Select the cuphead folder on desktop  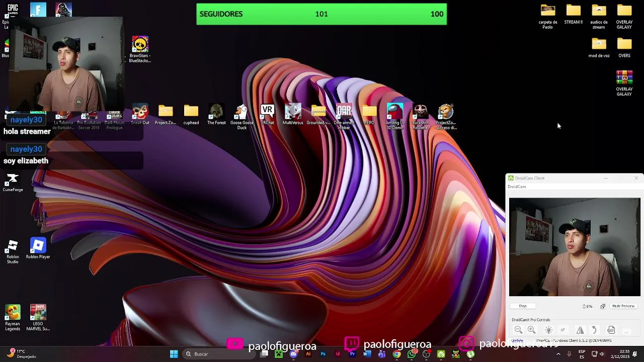click(x=191, y=115)
